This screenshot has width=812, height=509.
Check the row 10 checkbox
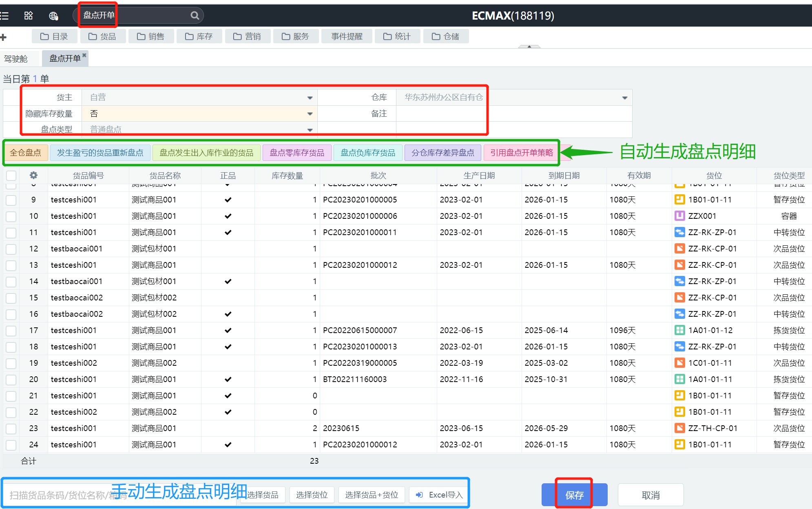click(x=11, y=216)
